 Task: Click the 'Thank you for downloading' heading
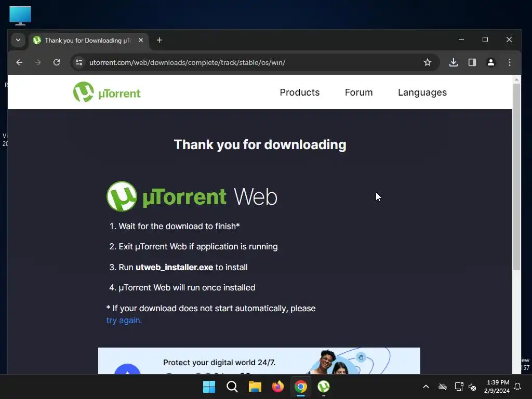tap(260, 144)
